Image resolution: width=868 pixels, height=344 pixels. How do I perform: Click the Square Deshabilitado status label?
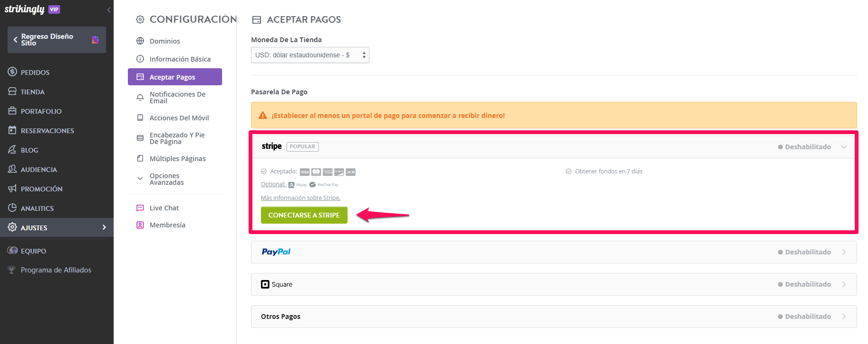[804, 284]
